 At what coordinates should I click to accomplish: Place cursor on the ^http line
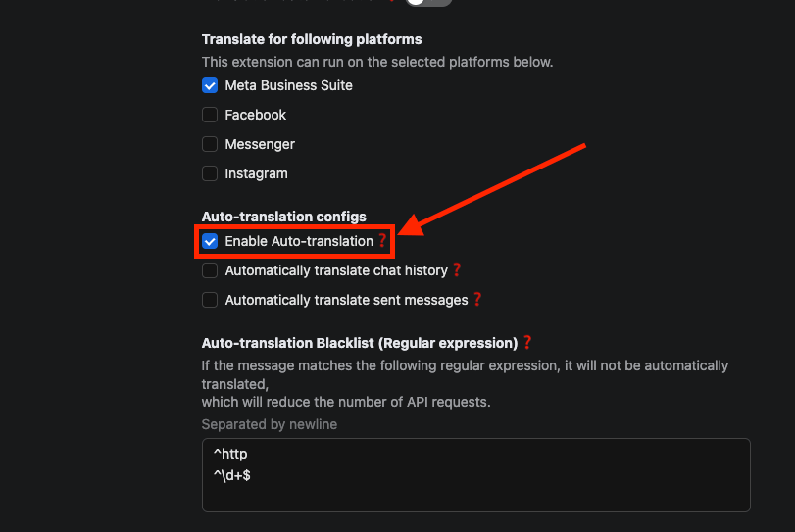point(230,454)
